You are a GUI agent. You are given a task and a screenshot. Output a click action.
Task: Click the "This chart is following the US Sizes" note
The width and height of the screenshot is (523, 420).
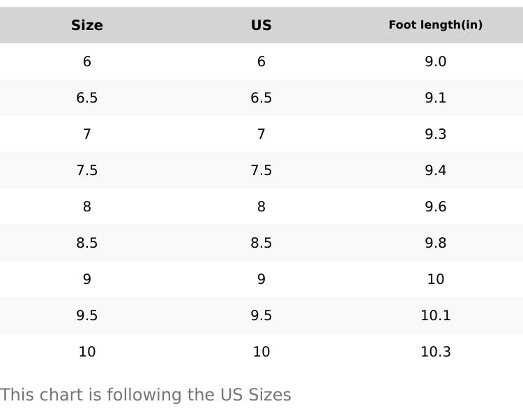point(146,395)
